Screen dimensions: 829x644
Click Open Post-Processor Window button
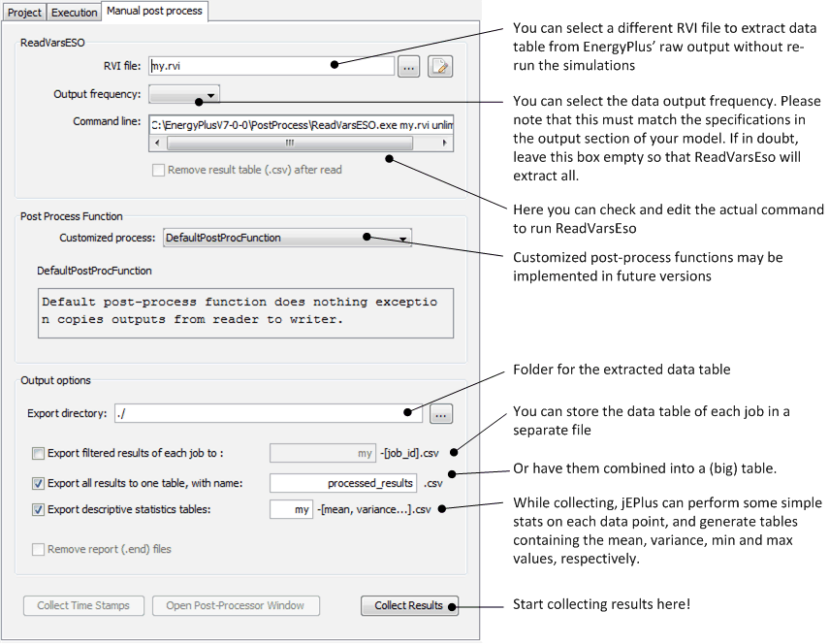point(236,606)
